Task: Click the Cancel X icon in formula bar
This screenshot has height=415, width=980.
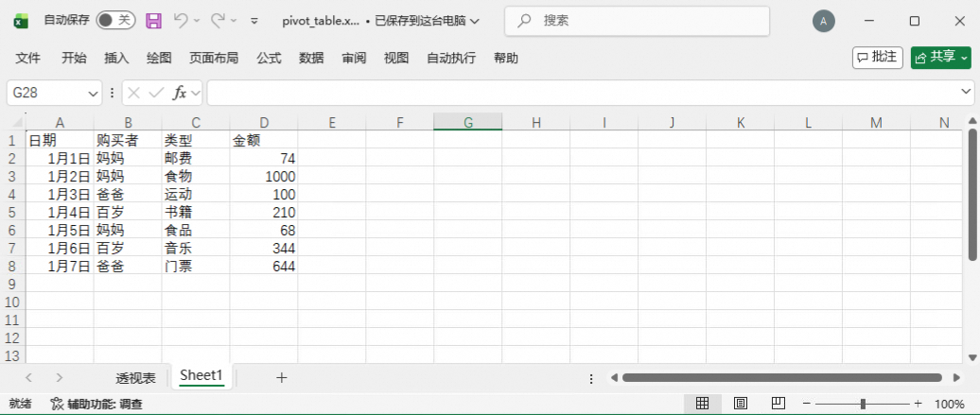Action: (133, 94)
